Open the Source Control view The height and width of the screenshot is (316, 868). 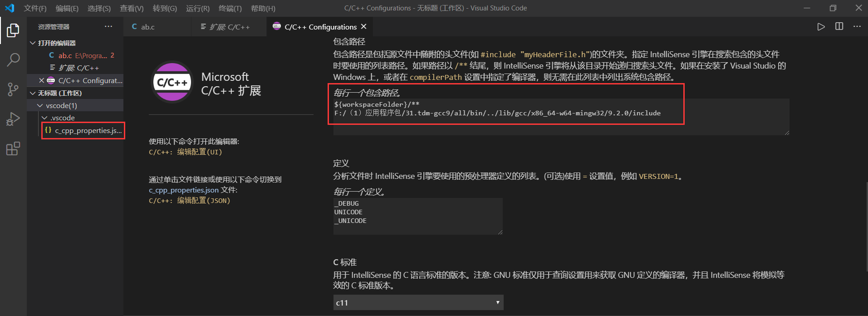pyautogui.click(x=13, y=89)
